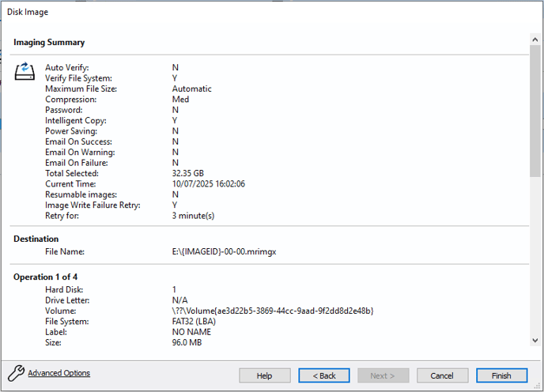Click the 'Email On Warning:' label
Viewport: 544px width, 392px height.
coord(80,153)
